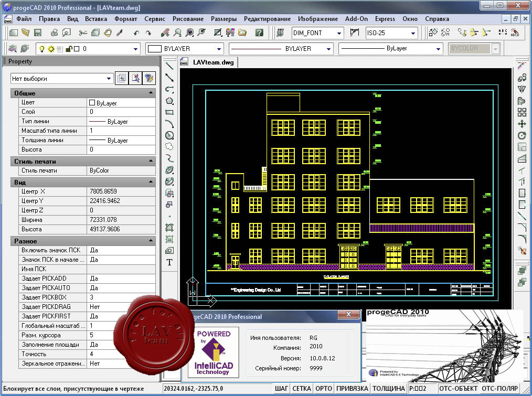
Task: Click Quick Select icon in Property panel
Action: click(122, 78)
